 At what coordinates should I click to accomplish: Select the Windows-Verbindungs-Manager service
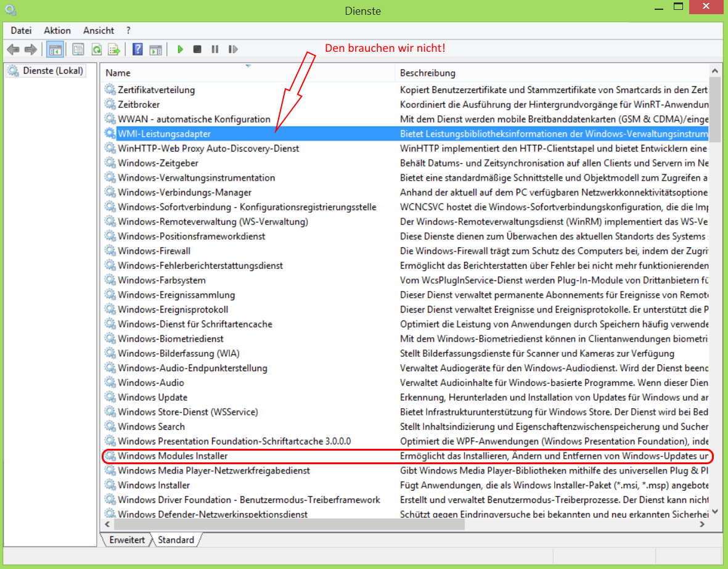[406, 192]
